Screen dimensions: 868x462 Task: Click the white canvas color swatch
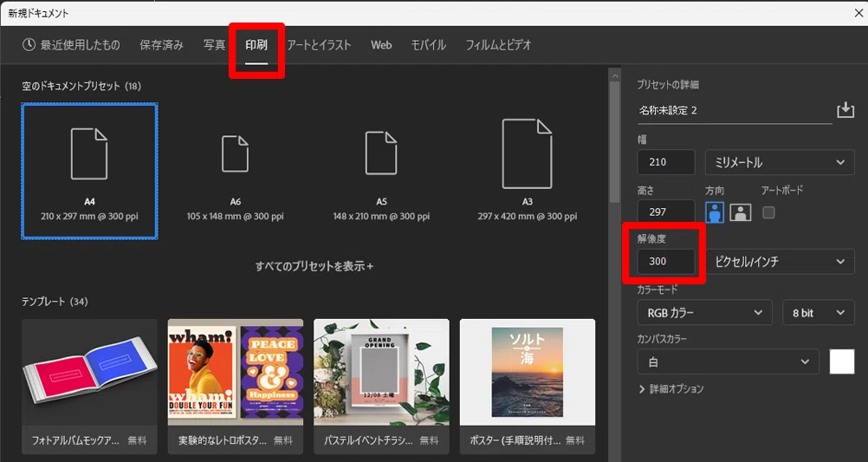point(842,361)
